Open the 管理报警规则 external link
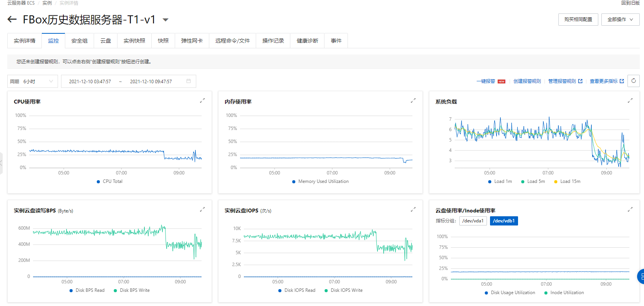Viewport: 644px width, 306px height. pyautogui.click(x=565, y=81)
